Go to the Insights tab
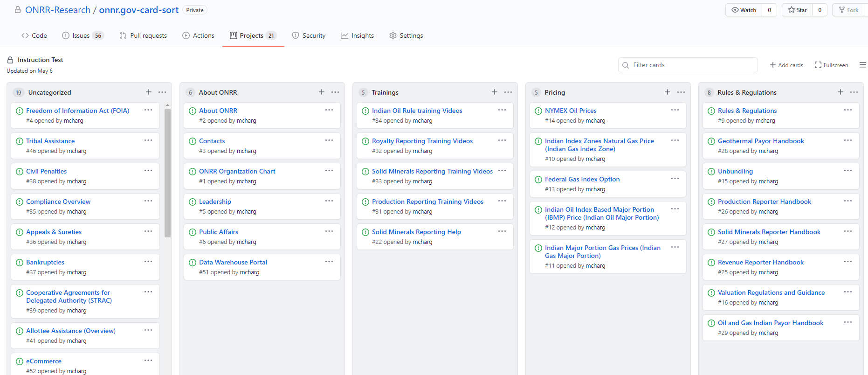 click(x=357, y=36)
